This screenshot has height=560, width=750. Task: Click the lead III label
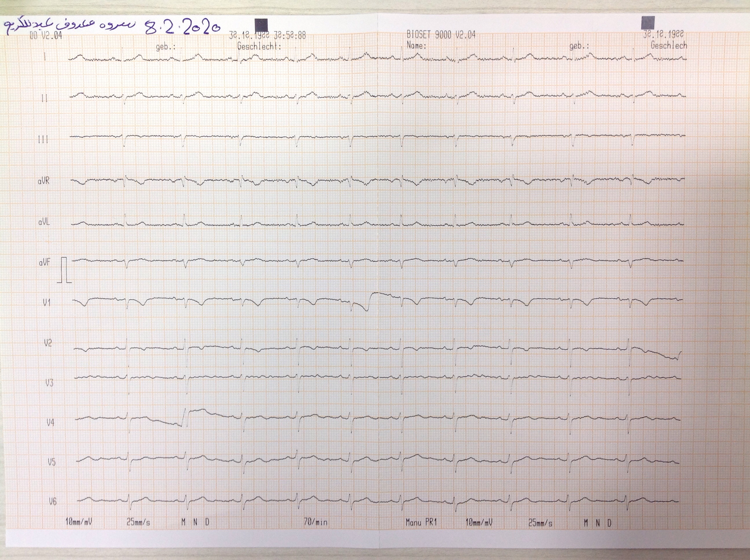click(43, 140)
